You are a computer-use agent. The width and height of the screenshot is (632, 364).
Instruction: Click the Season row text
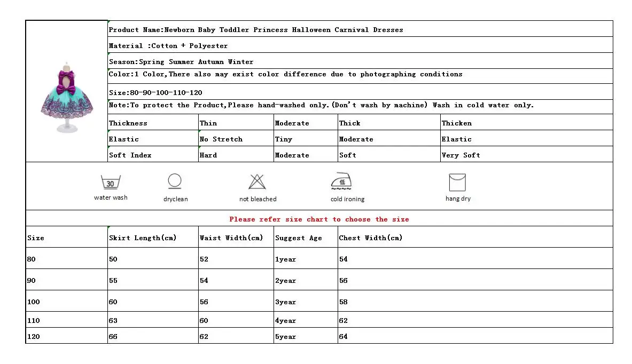pyautogui.click(x=181, y=62)
